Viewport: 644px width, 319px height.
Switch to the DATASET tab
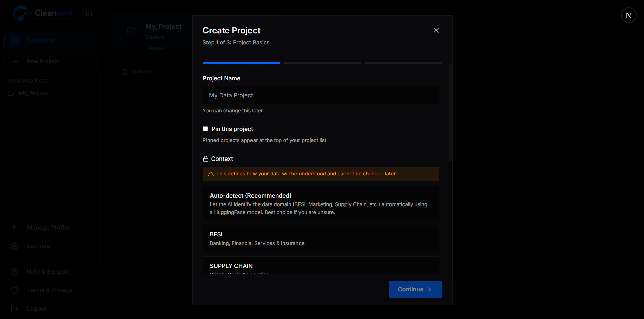pyautogui.click(x=138, y=72)
